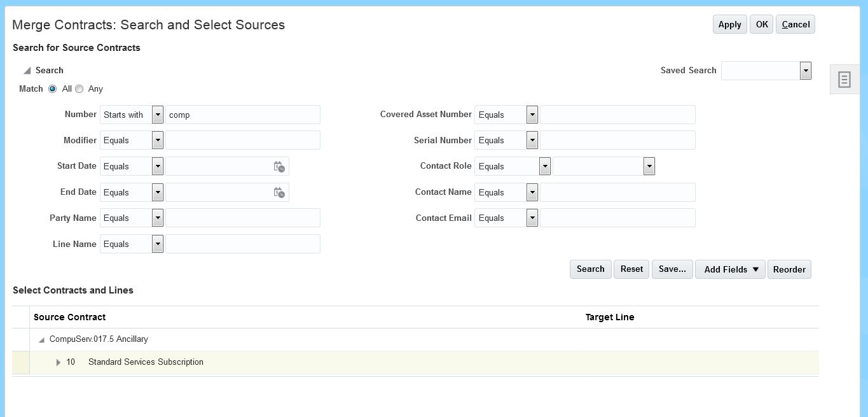This screenshot has width=868, height=417.
Task: Click the Save... button
Action: coord(672,269)
